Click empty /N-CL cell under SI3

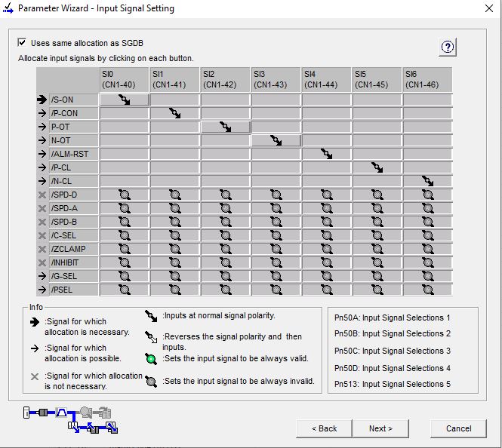pos(276,181)
